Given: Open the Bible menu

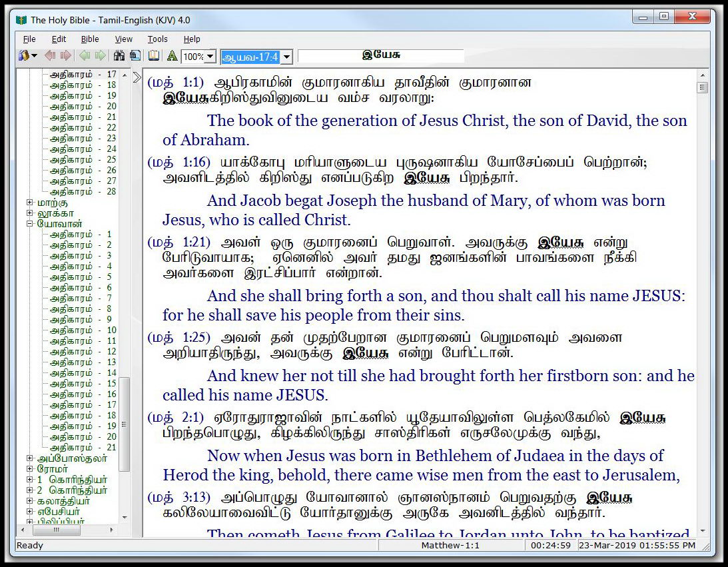Looking at the screenshot, I should coord(90,39).
